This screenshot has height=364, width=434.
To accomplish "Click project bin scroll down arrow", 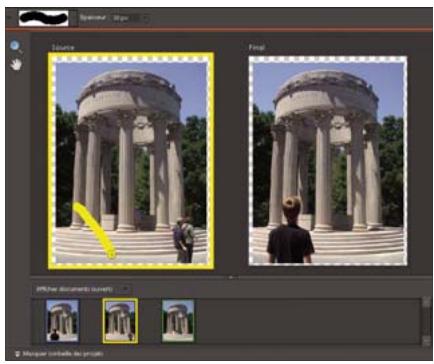I will click(x=426, y=341).
